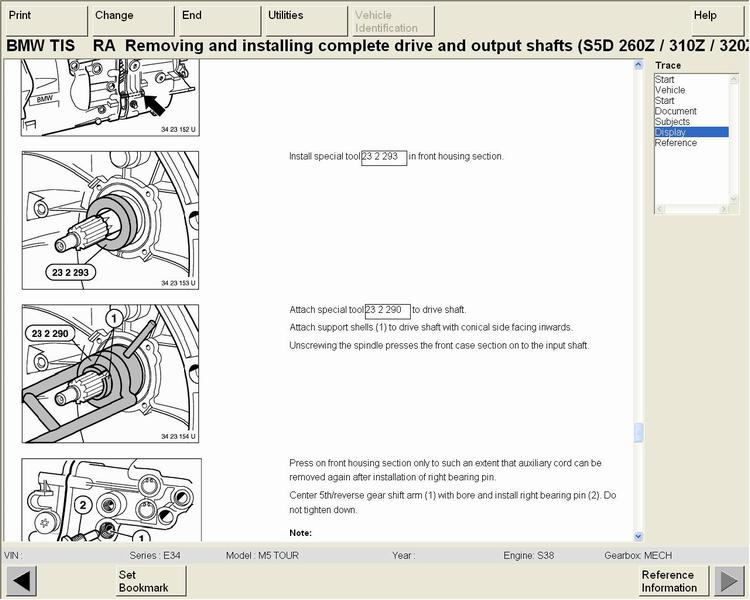
Task: Open the Help button
Action: pyautogui.click(x=718, y=21)
